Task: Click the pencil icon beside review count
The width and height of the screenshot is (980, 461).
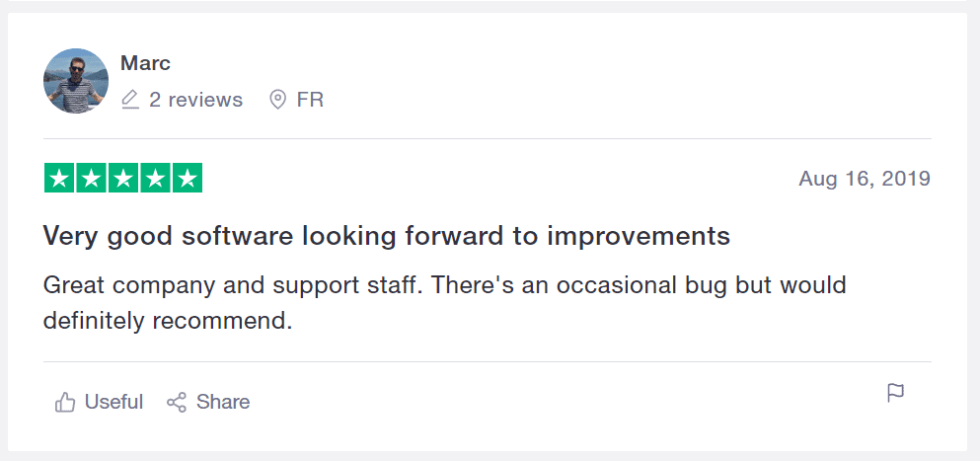Action: pyautogui.click(x=130, y=100)
